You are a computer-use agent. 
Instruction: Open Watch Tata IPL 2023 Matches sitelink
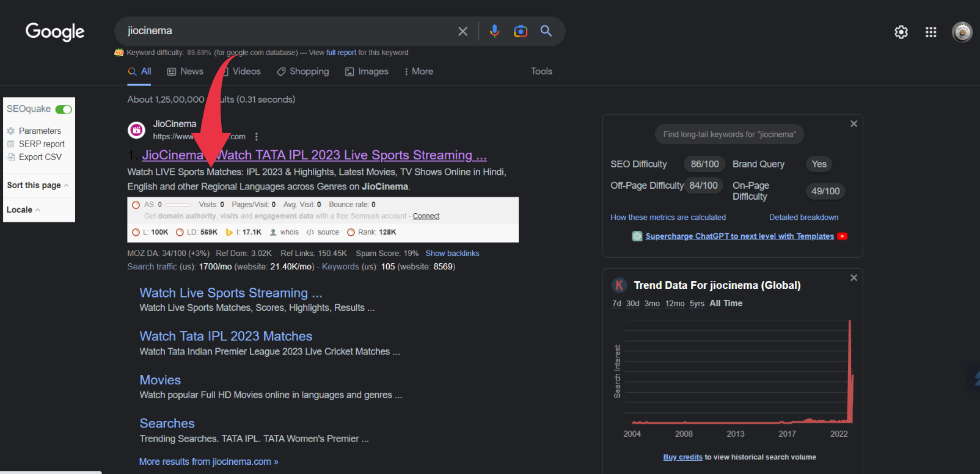coord(226,337)
